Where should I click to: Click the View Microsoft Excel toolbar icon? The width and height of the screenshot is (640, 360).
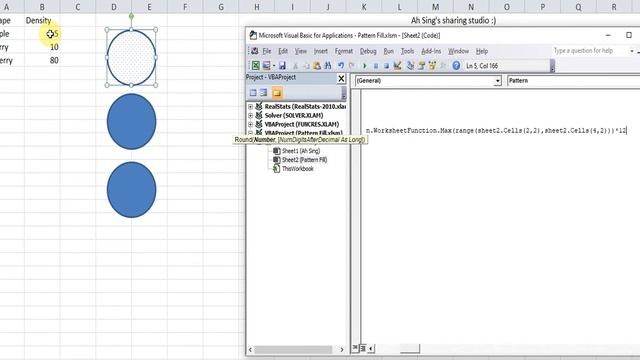[x=256, y=65]
